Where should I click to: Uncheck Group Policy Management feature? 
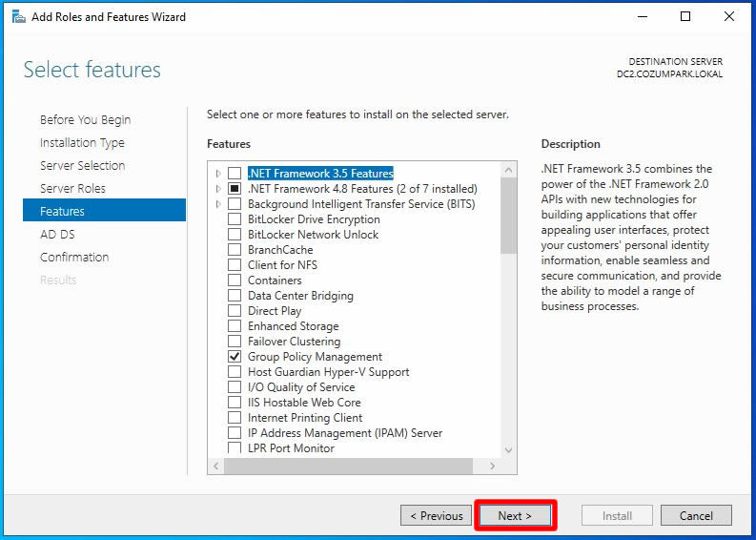[x=235, y=357]
